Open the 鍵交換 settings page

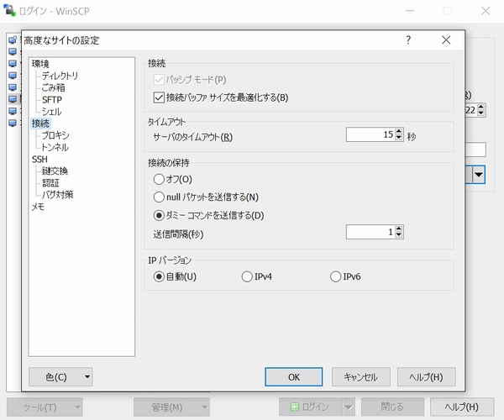point(55,171)
